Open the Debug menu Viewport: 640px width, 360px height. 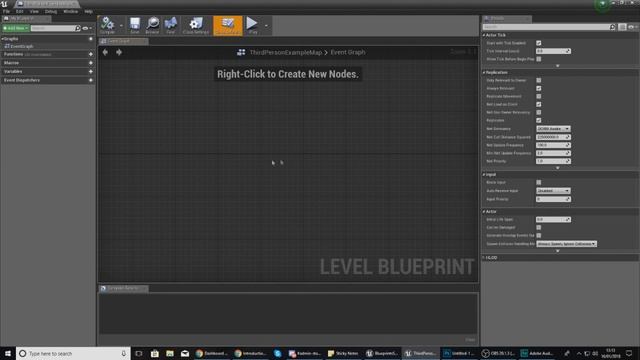(51, 11)
